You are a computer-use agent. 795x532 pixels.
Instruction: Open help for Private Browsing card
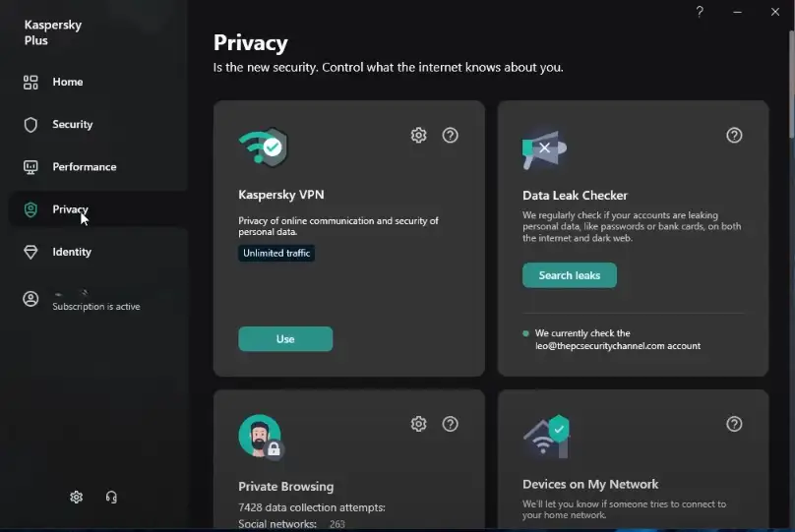click(x=451, y=424)
